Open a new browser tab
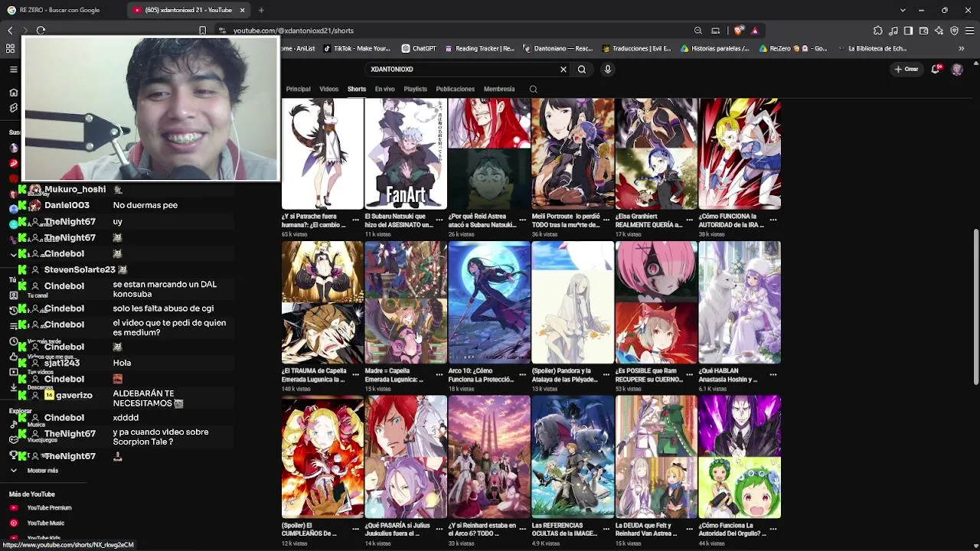The height and width of the screenshot is (551, 980). tap(261, 10)
